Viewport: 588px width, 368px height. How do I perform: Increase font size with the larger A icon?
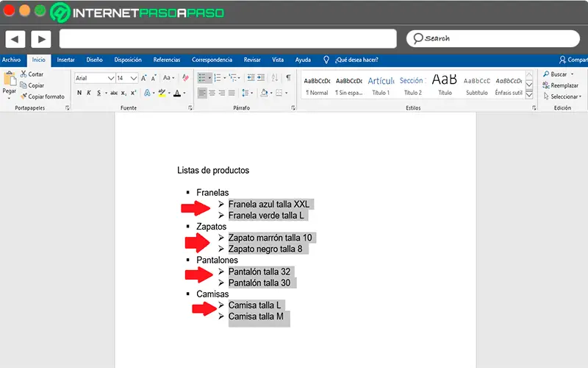[x=143, y=78]
